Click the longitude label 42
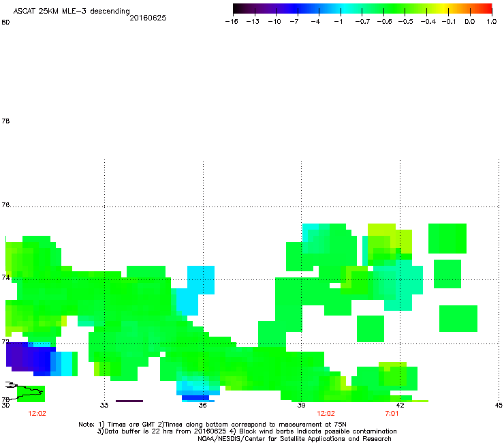This screenshot has height=443, width=504. [x=400, y=405]
